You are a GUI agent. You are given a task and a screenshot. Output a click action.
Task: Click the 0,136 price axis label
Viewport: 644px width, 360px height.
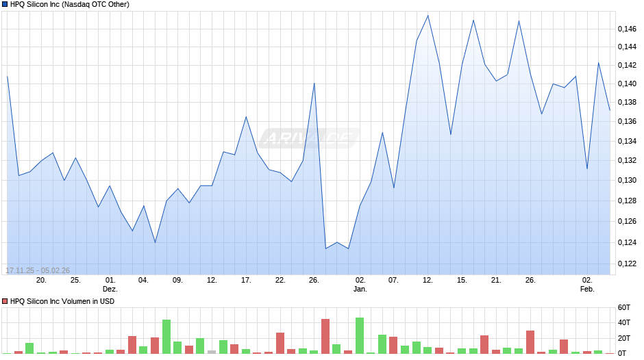click(x=627, y=122)
